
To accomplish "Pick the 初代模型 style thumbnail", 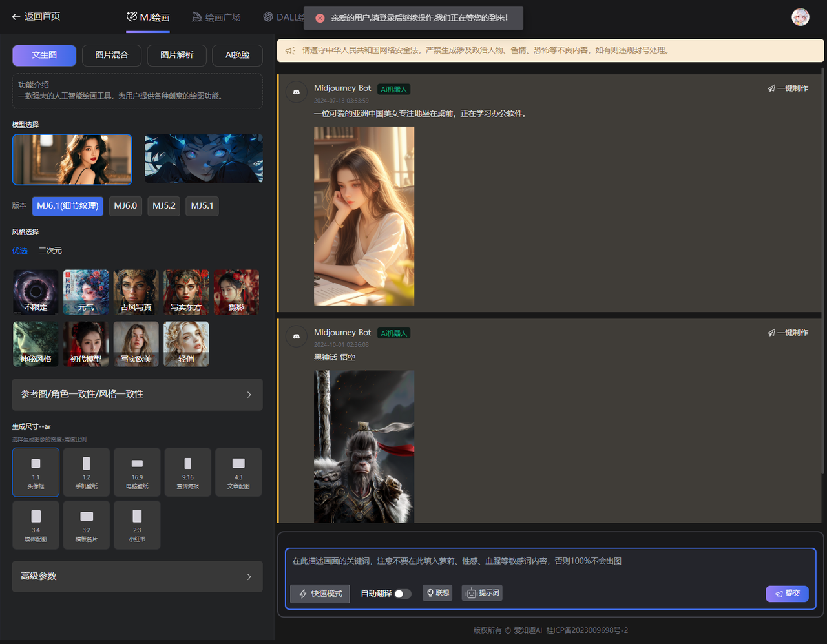I will [86, 344].
